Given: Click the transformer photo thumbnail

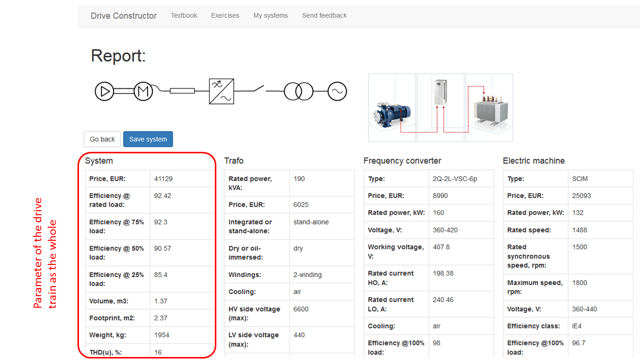Looking at the screenshot, I should coord(490,107).
